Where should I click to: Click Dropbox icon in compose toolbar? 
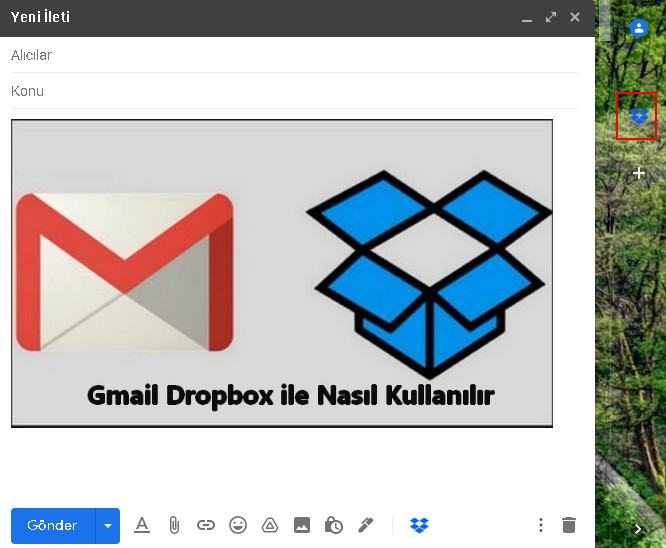point(420,525)
